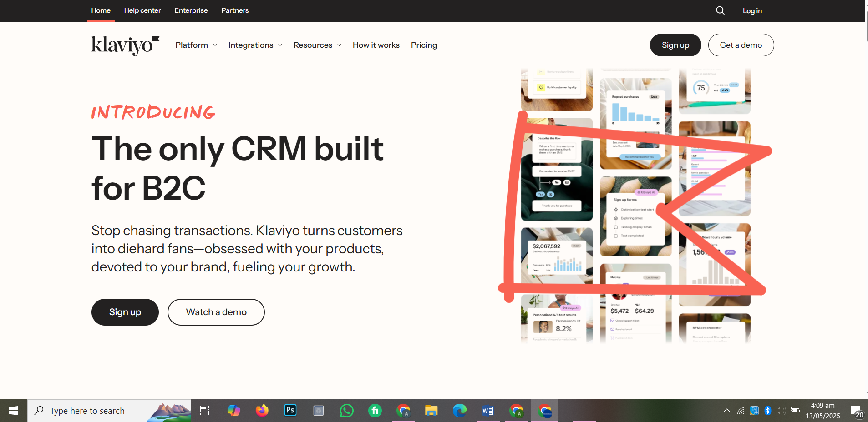868x422 pixels.
Task: Click the taskbar clock showing 4:09 am
Action: [x=822, y=411]
